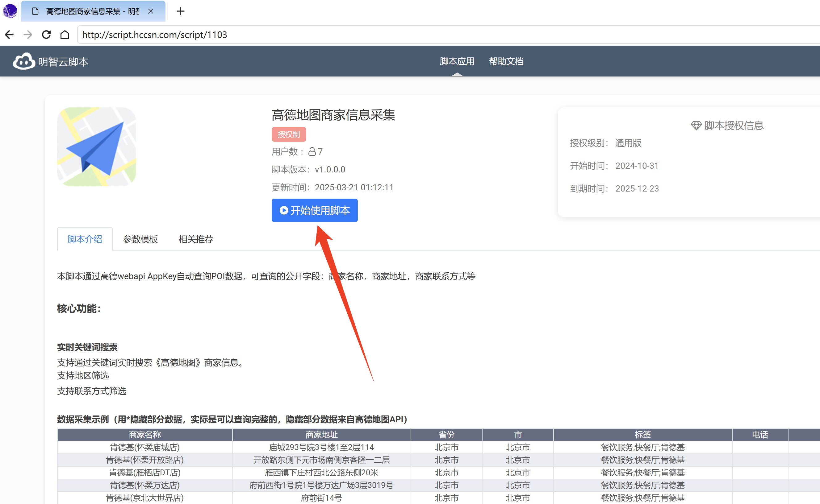
Task: Click the 授权制 badge
Action: (289, 134)
